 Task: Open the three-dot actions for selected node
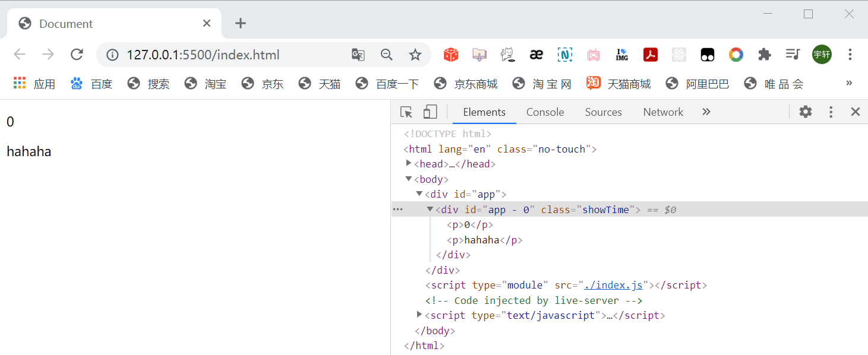click(398, 210)
